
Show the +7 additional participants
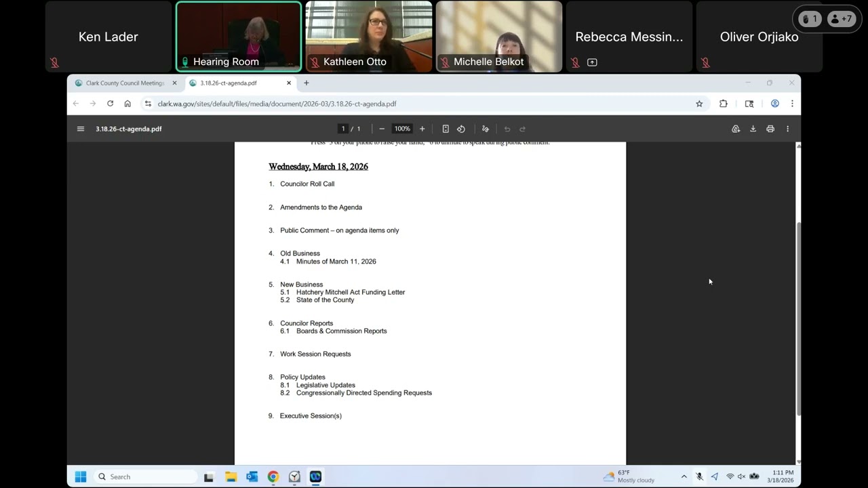pyautogui.click(x=842, y=19)
